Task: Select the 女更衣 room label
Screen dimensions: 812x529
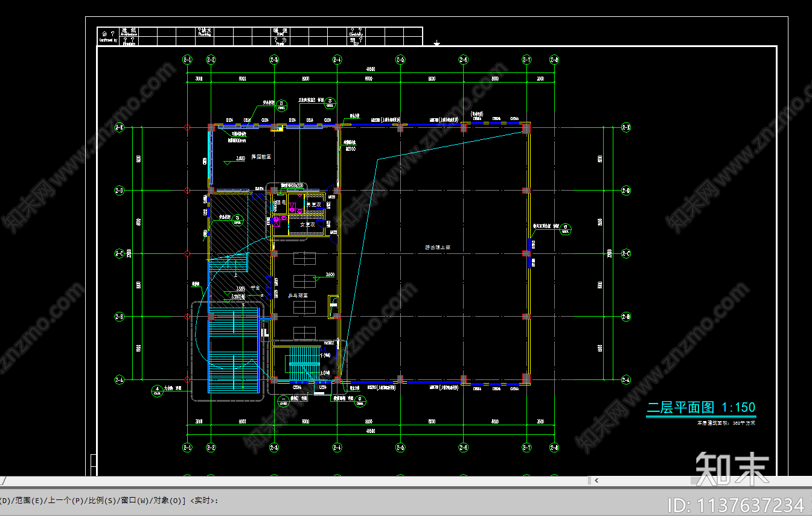Action: click(x=308, y=224)
